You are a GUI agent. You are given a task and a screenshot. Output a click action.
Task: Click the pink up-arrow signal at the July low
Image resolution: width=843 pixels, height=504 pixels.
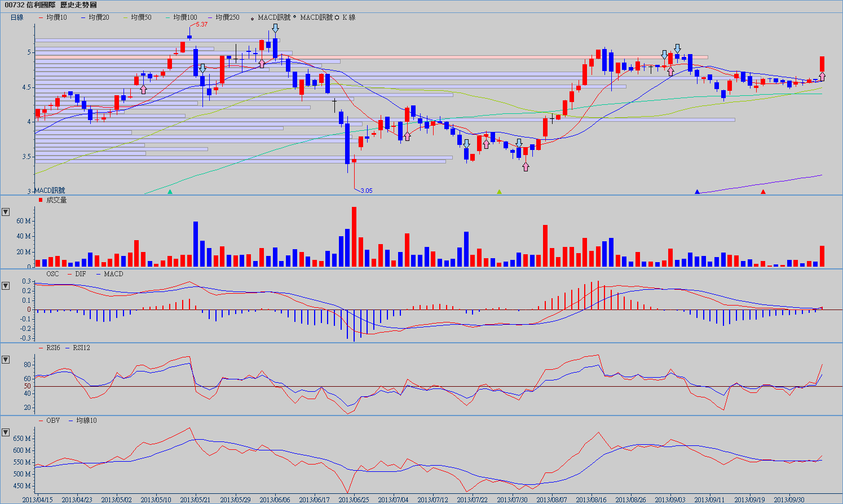(526, 166)
